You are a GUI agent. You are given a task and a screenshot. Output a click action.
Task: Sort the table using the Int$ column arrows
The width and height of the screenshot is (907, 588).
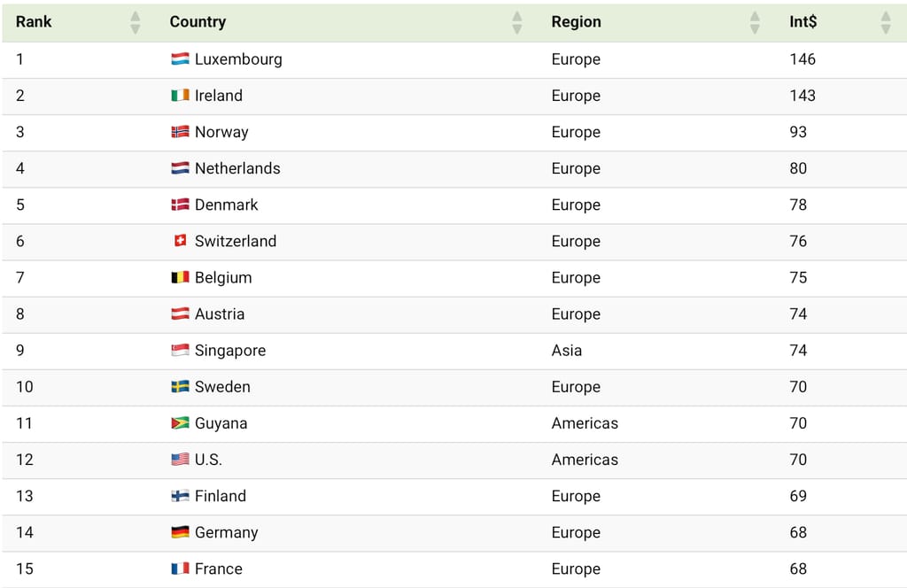(884, 21)
